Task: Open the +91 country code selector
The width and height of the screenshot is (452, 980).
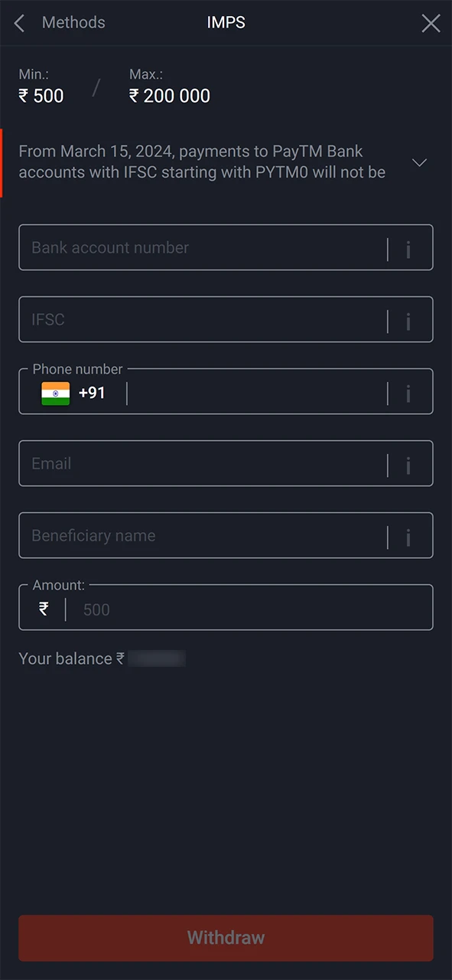Action: coord(92,393)
